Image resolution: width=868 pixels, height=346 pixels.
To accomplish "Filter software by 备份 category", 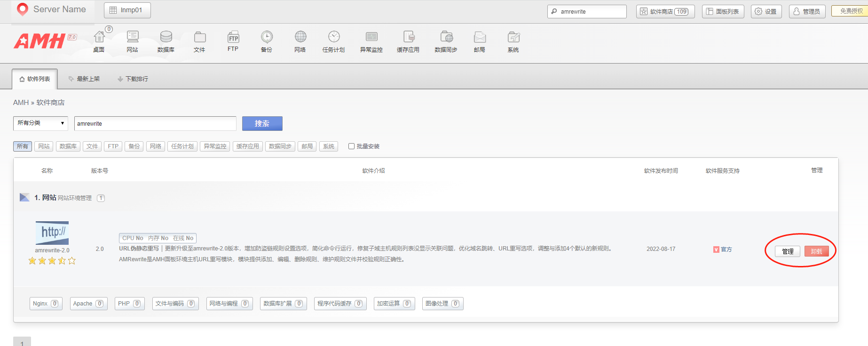I will (x=134, y=146).
